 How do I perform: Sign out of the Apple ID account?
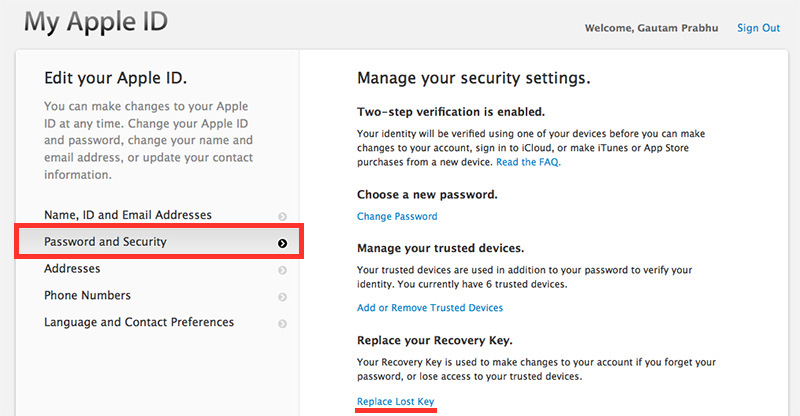[x=758, y=28]
